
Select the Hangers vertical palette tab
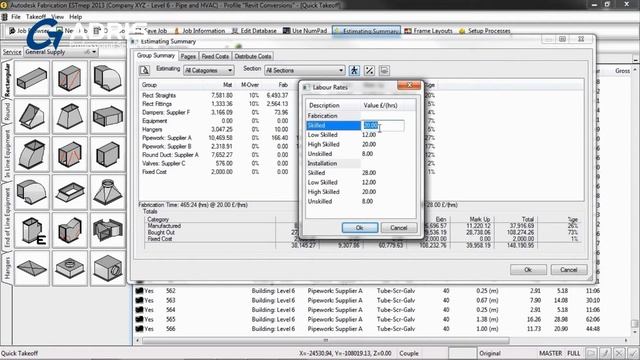[x=7, y=269]
